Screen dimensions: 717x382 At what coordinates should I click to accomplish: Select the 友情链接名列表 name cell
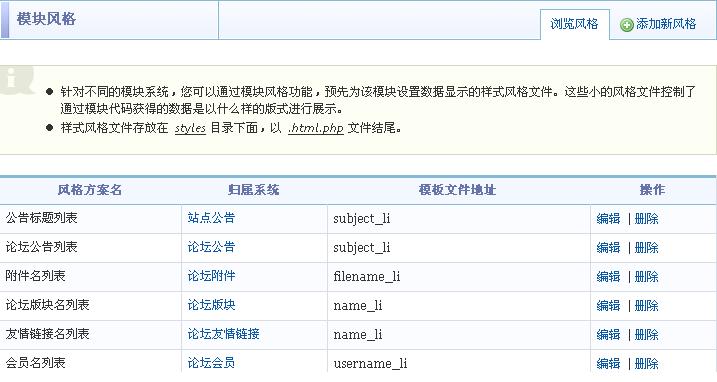(91, 334)
